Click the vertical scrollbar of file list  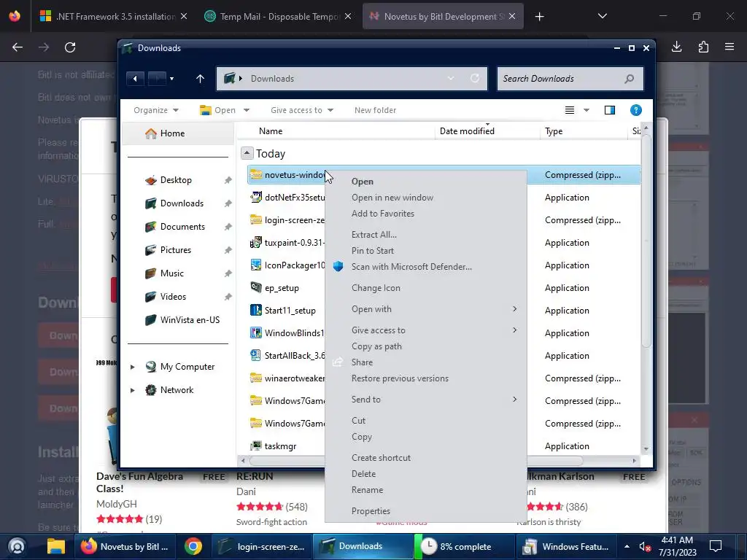pyautogui.click(x=646, y=241)
